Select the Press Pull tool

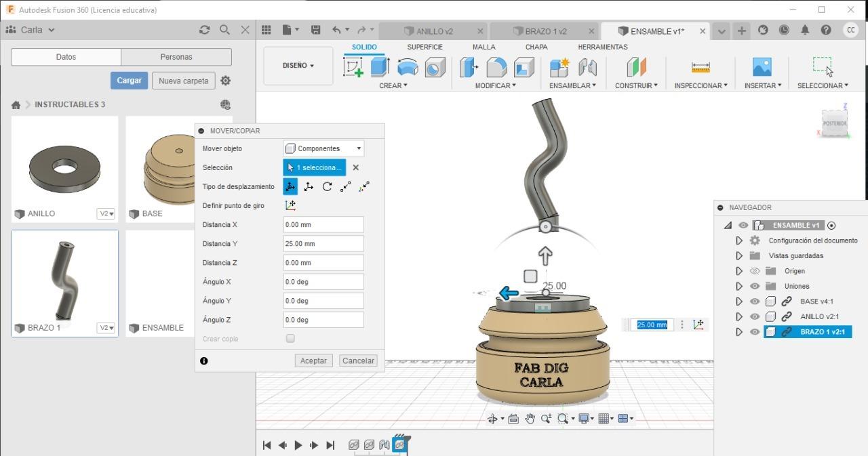point(469,67)
